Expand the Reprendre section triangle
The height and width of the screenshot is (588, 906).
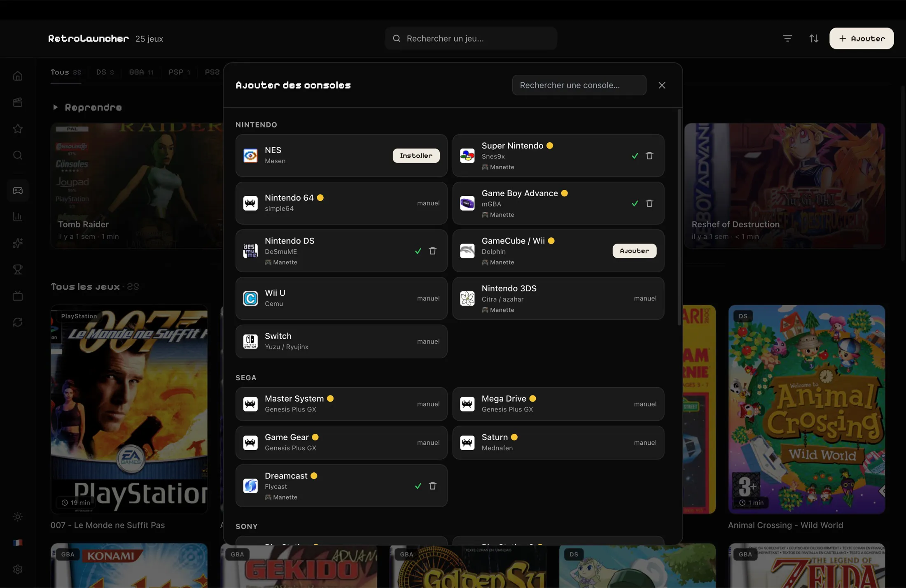point(55,107)
